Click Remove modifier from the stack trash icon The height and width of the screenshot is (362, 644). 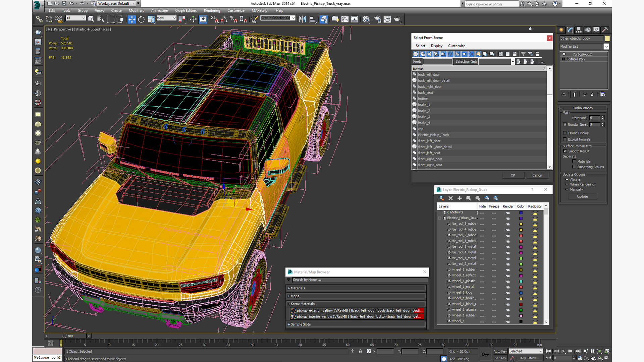coord(592,95)
